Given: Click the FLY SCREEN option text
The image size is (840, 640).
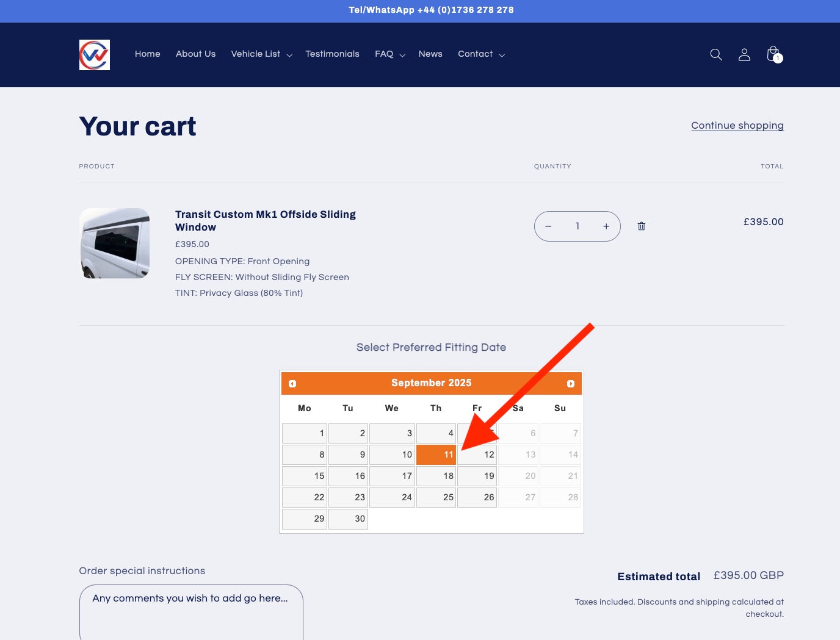Looking at the screenshot, I should point(262,277).
